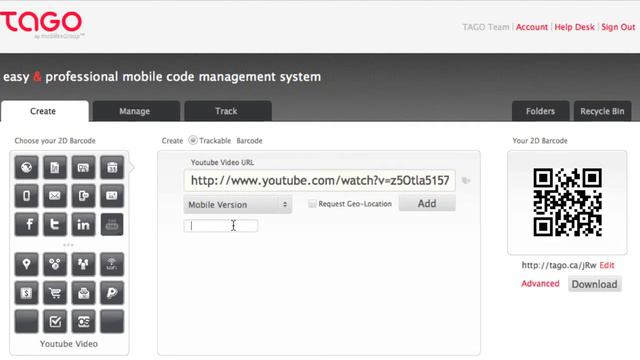Select the Facebook barcode type
This screenshot has height=360, width=640.
pos(27,224)
